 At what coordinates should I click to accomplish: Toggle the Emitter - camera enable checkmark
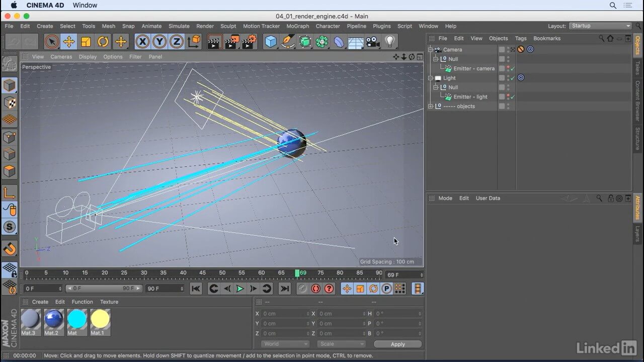pos(513,69)
